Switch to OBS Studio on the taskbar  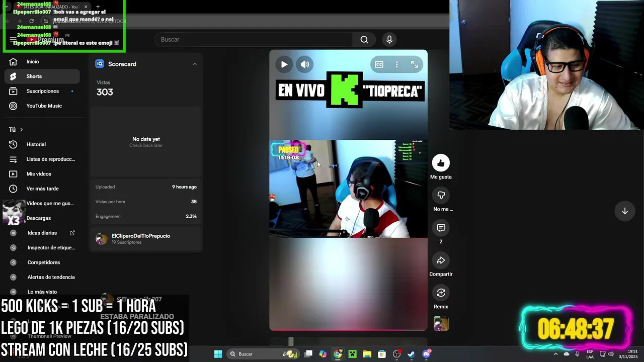(396, 354)
